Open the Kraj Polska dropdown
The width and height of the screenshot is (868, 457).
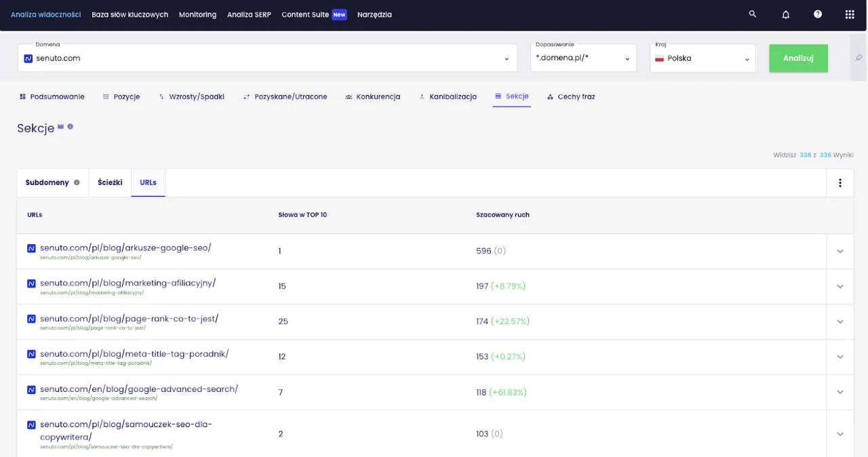tap(703, 58)
